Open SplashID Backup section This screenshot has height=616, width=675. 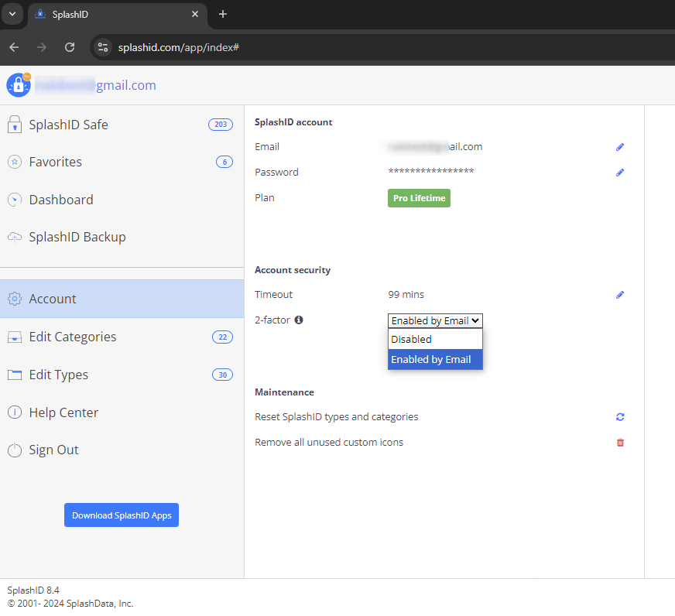point(122,237)
